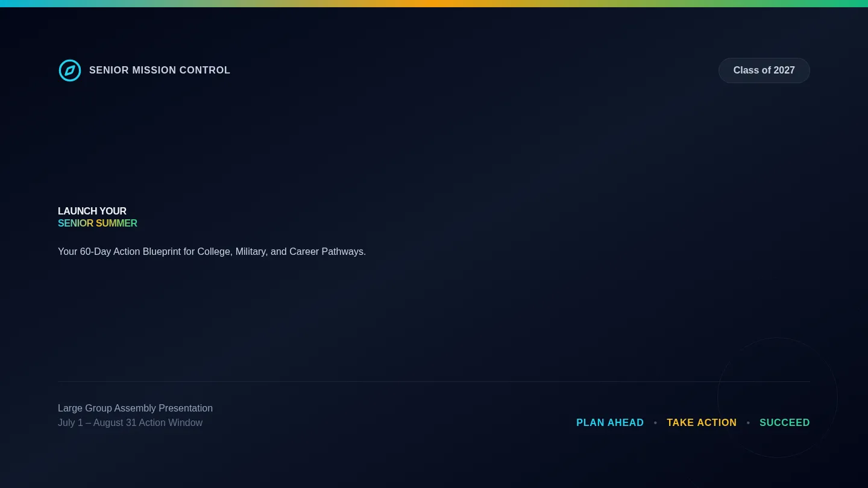The height and width of the screenshot is (488, 868).
Task: Click the SENIOR SUMMER gradient heading
Action: 98,224
